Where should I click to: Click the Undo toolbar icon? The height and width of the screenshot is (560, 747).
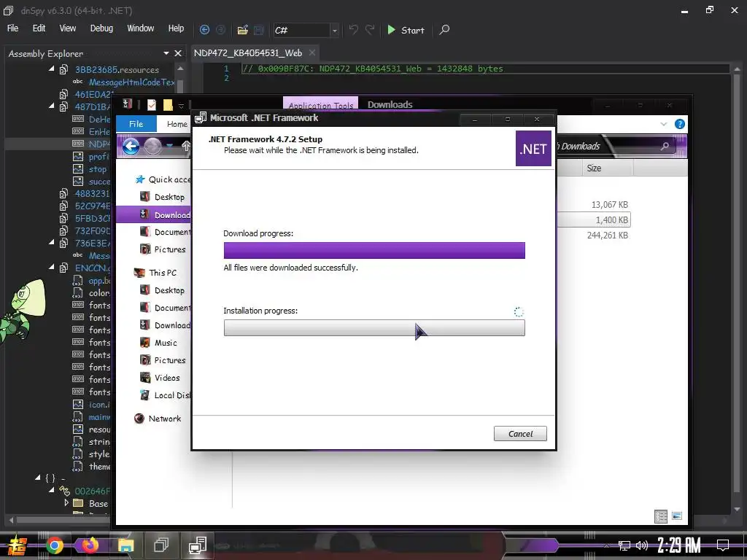353,29
